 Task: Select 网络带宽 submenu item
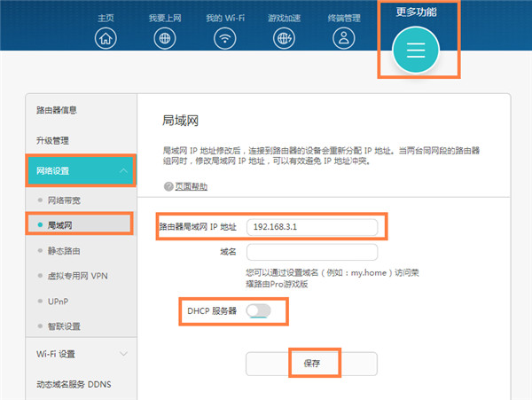[65, 200]
